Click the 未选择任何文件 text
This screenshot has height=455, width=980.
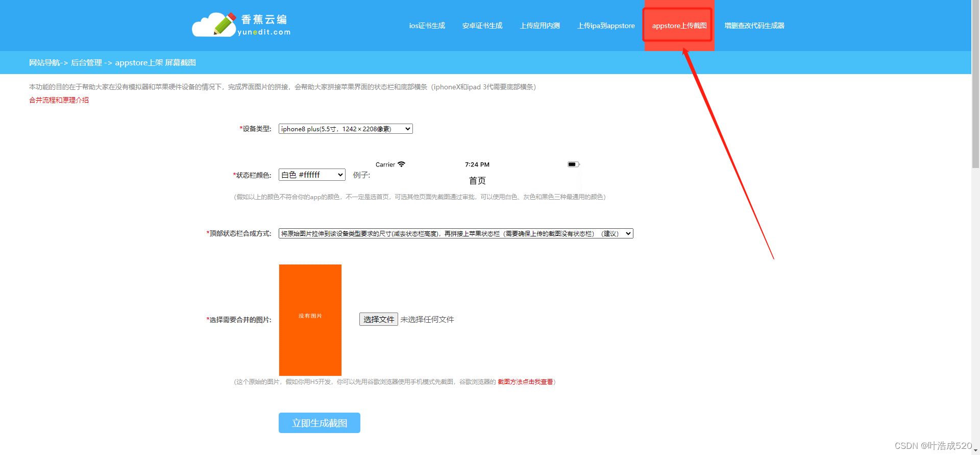[427, 319]
